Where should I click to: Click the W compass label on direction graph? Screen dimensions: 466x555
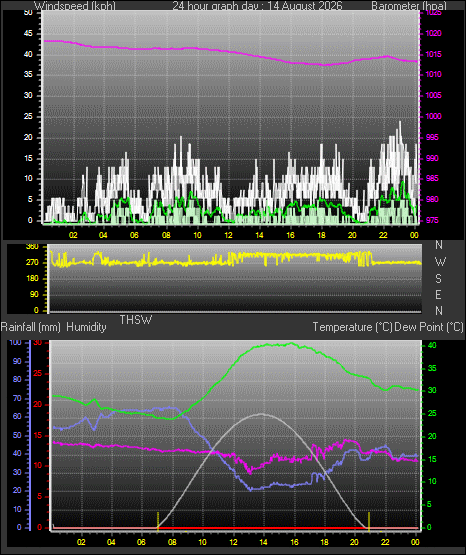click(x=440, y=262)
